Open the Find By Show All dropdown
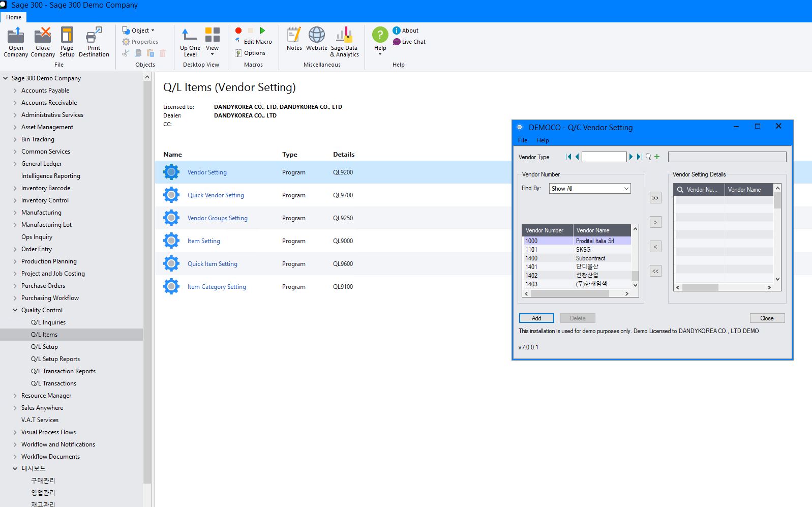The width and height of the screenshot is (812, 507). tap(590, 189)
